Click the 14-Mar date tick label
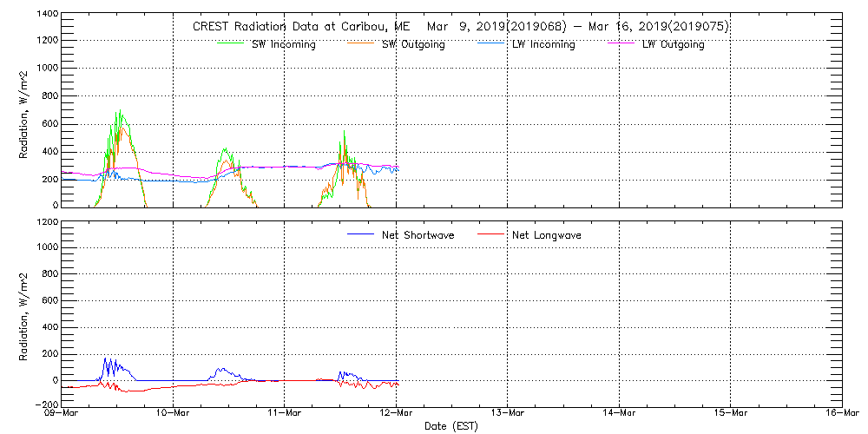The width and height of the screenshot is (868, 434). [x=620, y=414]
